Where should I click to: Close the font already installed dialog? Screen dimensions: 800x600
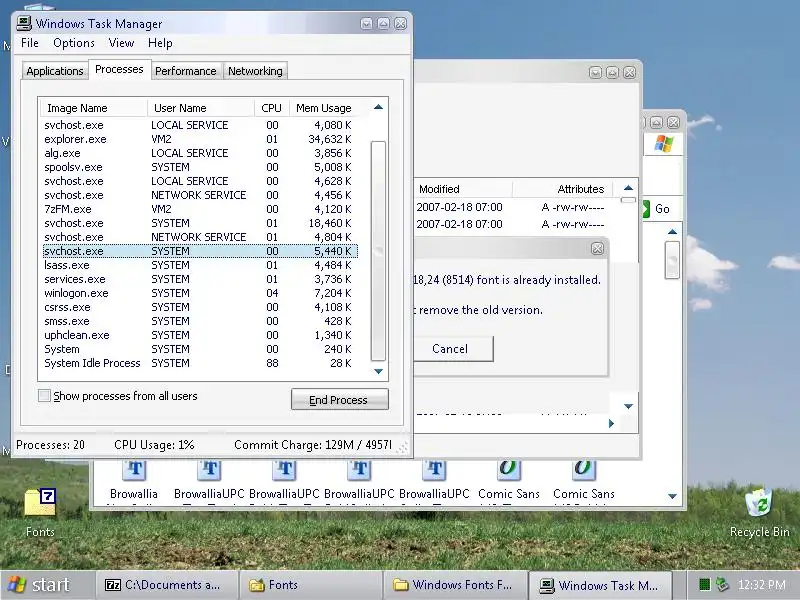(597, 248)
